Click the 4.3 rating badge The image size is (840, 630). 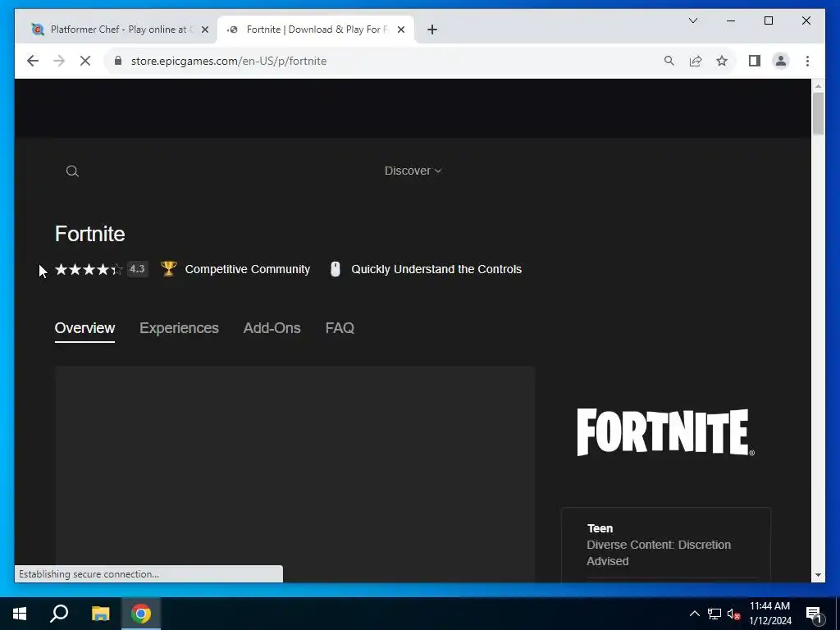pyautogui.click(x=137, y=269)
